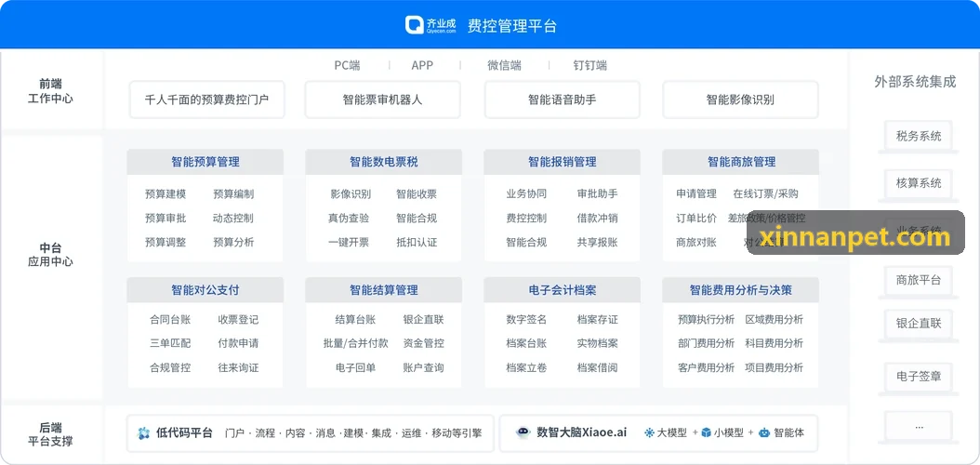The image size is (980, 465).
Task: Open 千人千面的预算费控门户 card
Action: (206, 100)
